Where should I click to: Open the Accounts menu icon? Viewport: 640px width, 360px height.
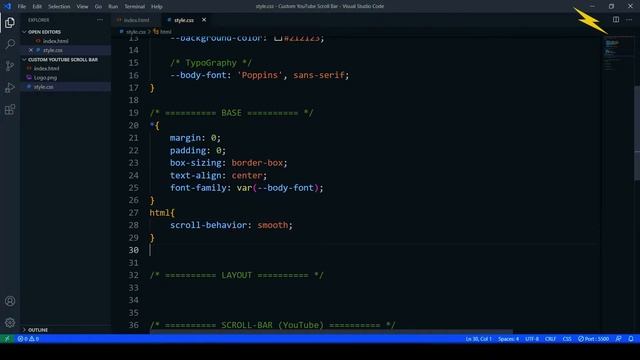(10, 301)
